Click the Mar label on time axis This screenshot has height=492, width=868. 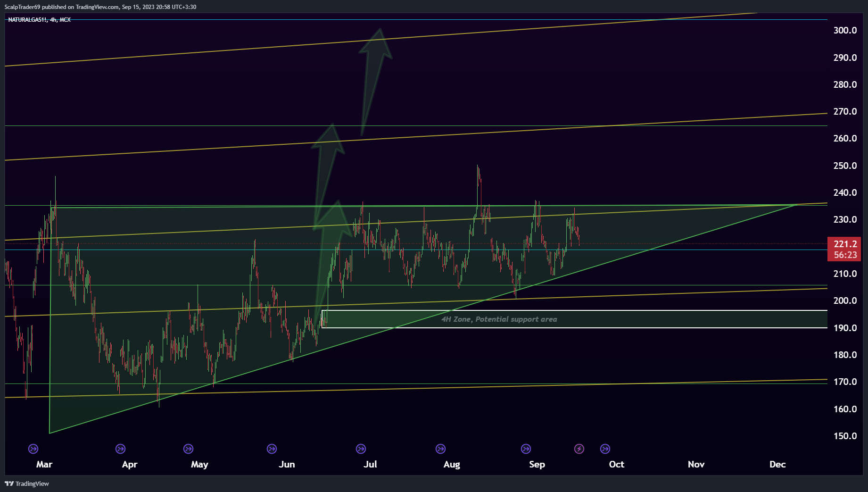[x=44, y=464]
